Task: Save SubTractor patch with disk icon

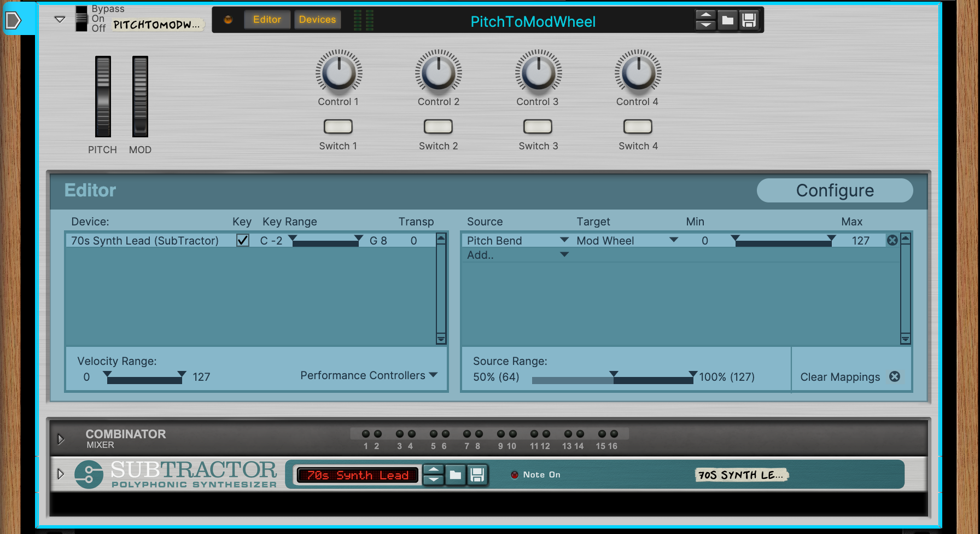Action: (x=477, y=475)
